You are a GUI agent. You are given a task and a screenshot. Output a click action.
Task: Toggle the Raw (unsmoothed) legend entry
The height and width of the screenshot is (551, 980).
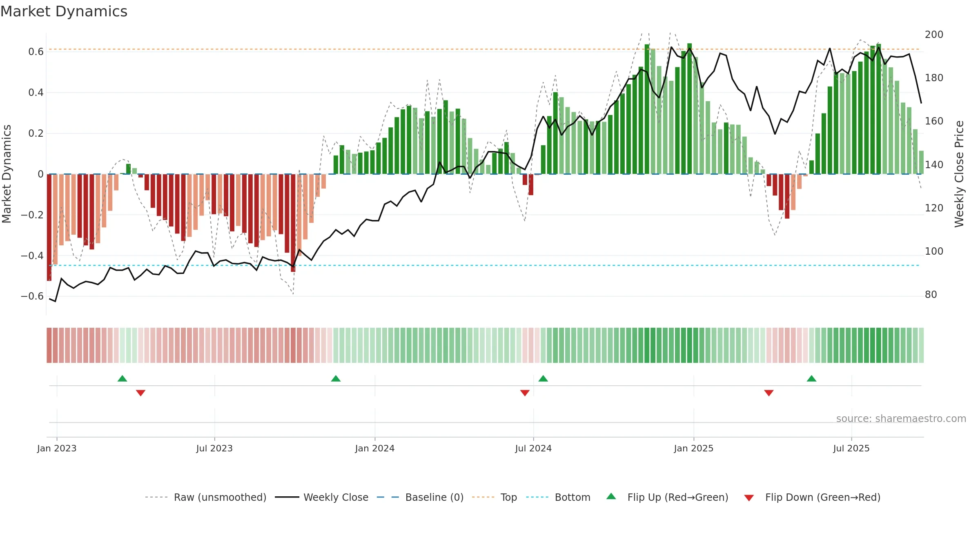(x=205, y=497)
